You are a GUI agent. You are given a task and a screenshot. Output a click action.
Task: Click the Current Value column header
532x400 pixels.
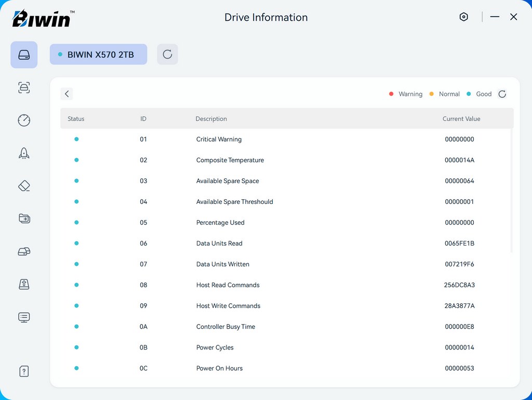click(x=461, y=119)
